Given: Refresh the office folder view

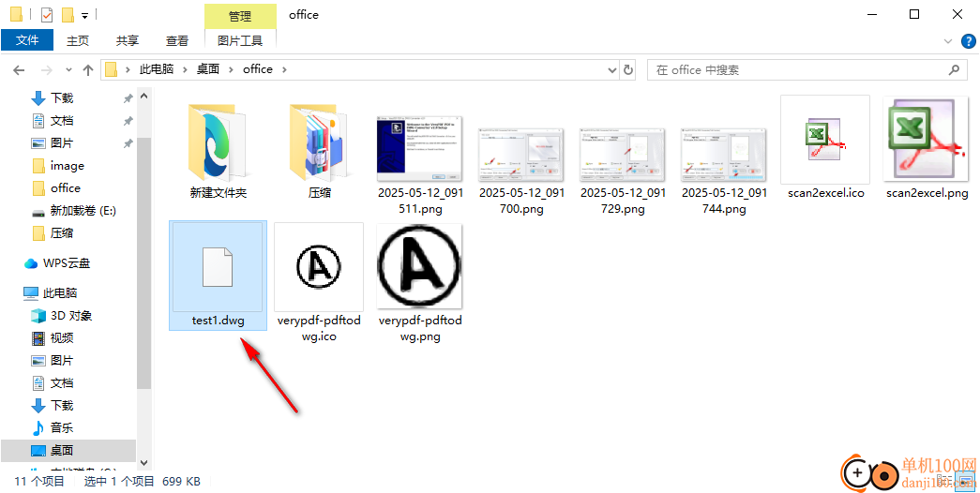Looking at the screenshot, I should coord(628,70).
